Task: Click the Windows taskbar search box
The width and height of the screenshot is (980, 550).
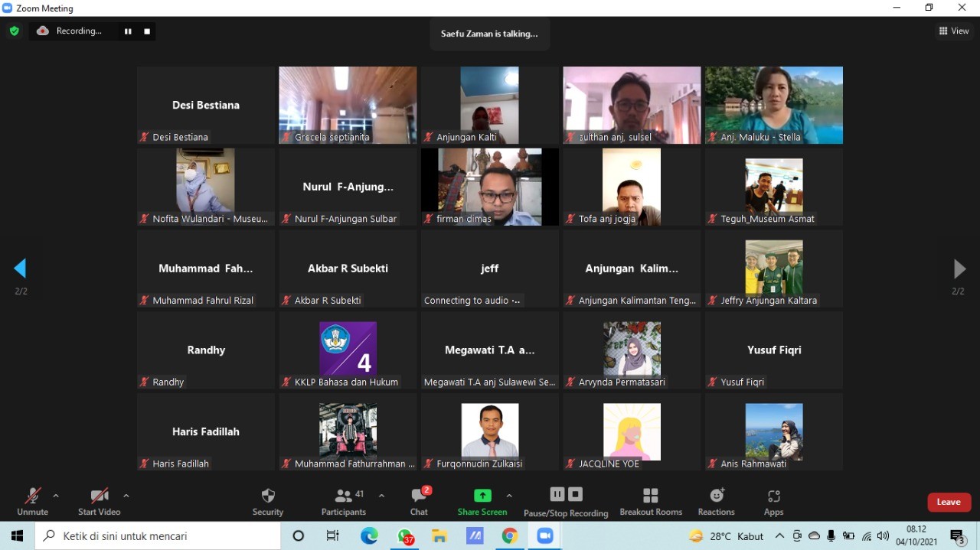Action: [x=158, y=536]
